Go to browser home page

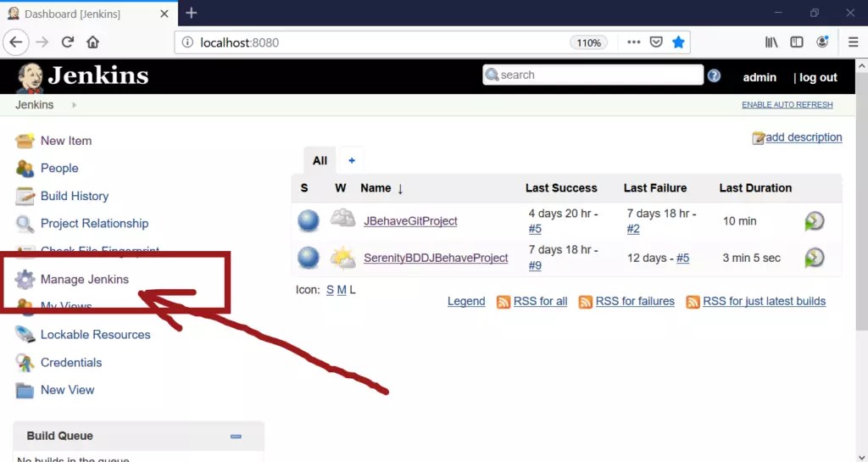pos(93,42)
